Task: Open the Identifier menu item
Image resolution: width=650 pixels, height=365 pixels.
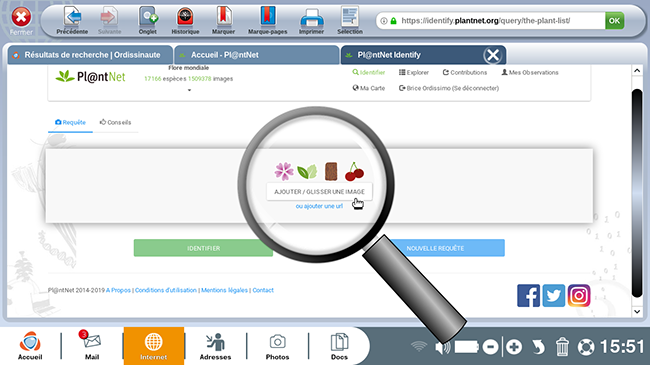Action: coord(369,73)
